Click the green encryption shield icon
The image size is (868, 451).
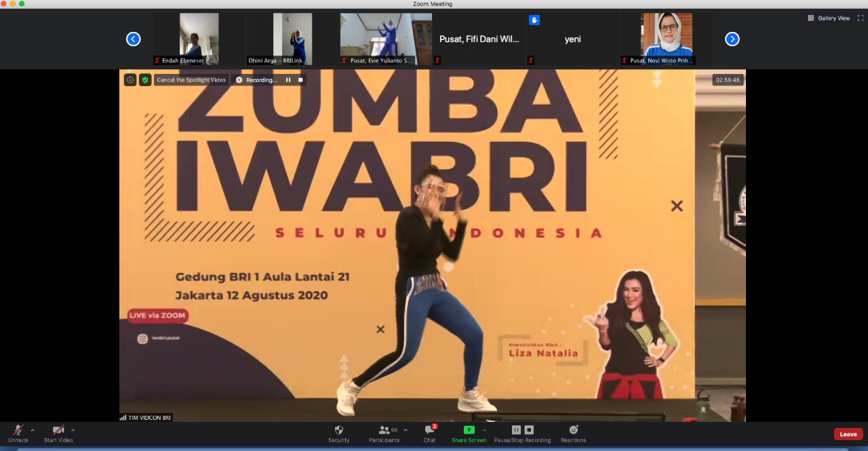tap(145, 80)
